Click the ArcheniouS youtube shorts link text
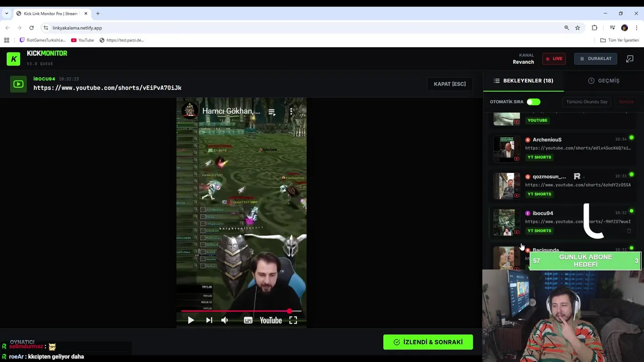The width and height of the screenshot is (644, 362). (x=578, y=148)
